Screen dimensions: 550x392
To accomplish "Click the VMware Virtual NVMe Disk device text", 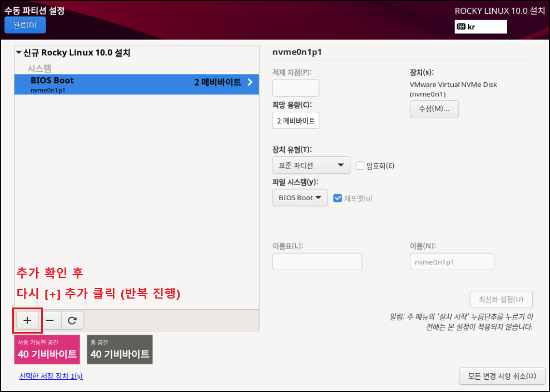I will (453, 89).
